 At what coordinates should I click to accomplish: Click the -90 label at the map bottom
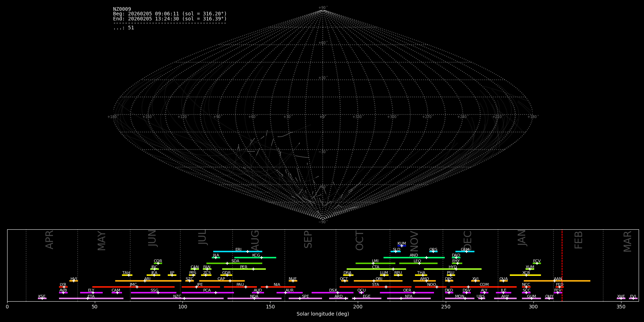tap(323, 222)
